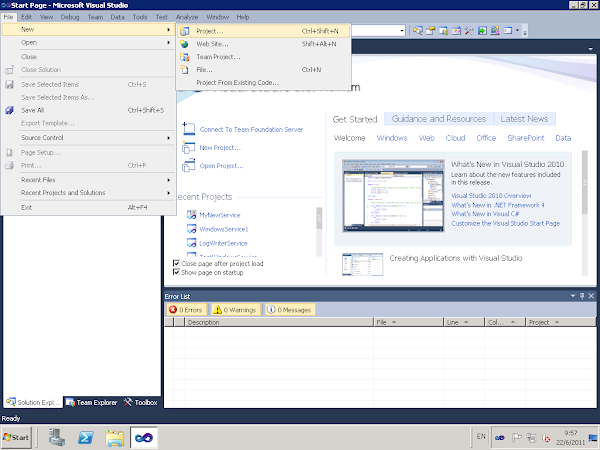The image size is (600, 450).
Task: Toggle the 0 Warnings filter button
Action: pyautogui.click(x=235, y=310)
